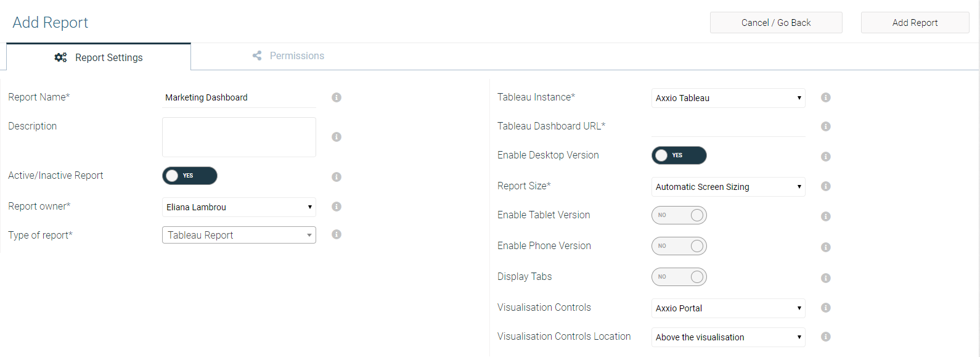Expand the Type of report dropdown
The image size is (980, 357).
click(x=239, y=235)
